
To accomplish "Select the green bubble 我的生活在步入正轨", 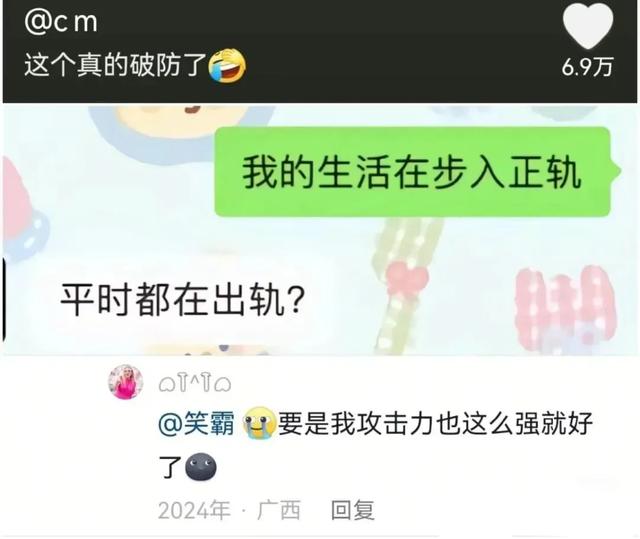I will pos(412,172).
